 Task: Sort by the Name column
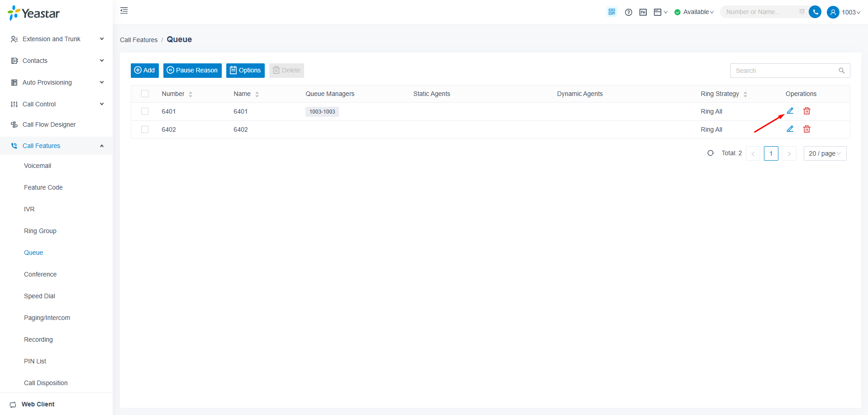(257, 94)
